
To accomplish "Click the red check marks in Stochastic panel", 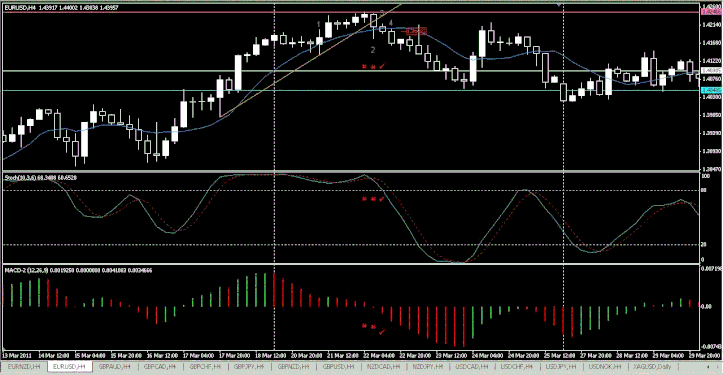I will click(x=373, y=199).
